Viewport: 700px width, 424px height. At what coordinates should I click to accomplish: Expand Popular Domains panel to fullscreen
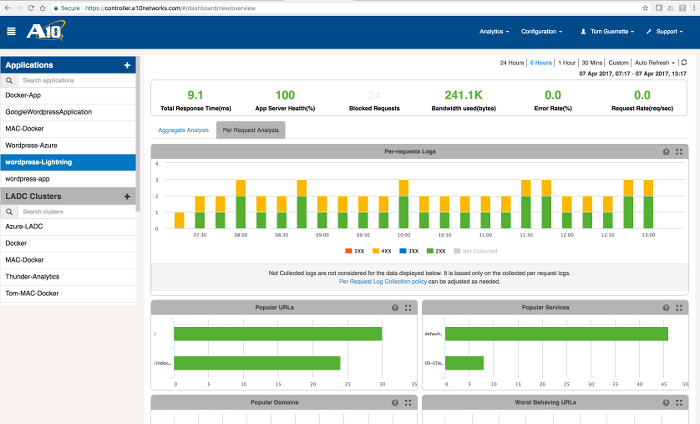coord(408,403)
